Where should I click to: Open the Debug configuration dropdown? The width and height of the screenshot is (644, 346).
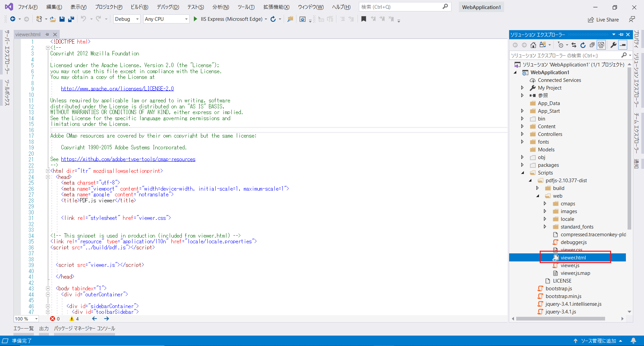[x=126, y=19]
